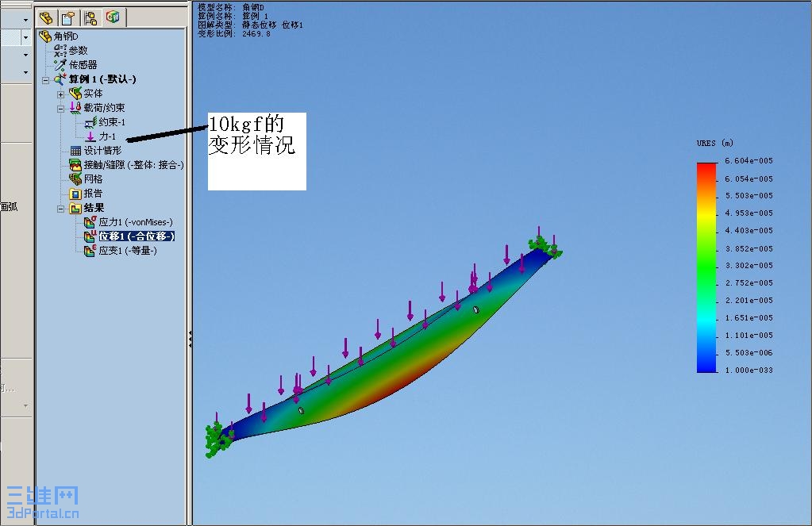
Task: Collapse the 载荷/约束 node
Action: pos(60,109)
